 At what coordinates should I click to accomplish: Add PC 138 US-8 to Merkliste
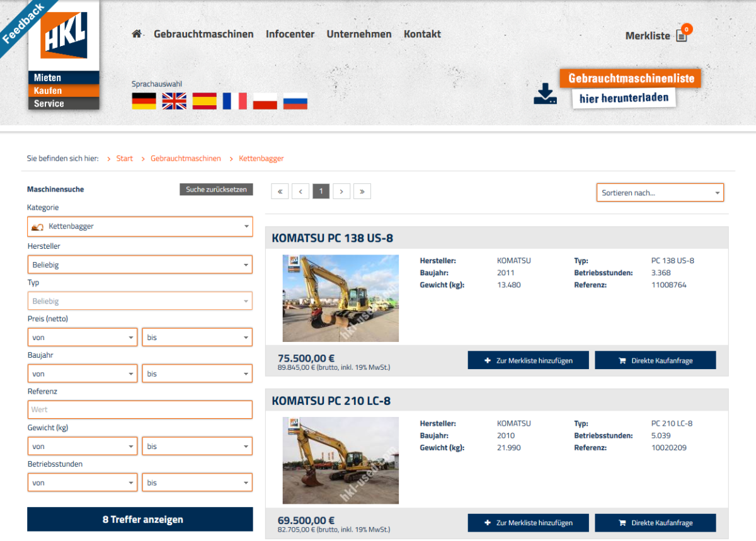click(529, 360)
